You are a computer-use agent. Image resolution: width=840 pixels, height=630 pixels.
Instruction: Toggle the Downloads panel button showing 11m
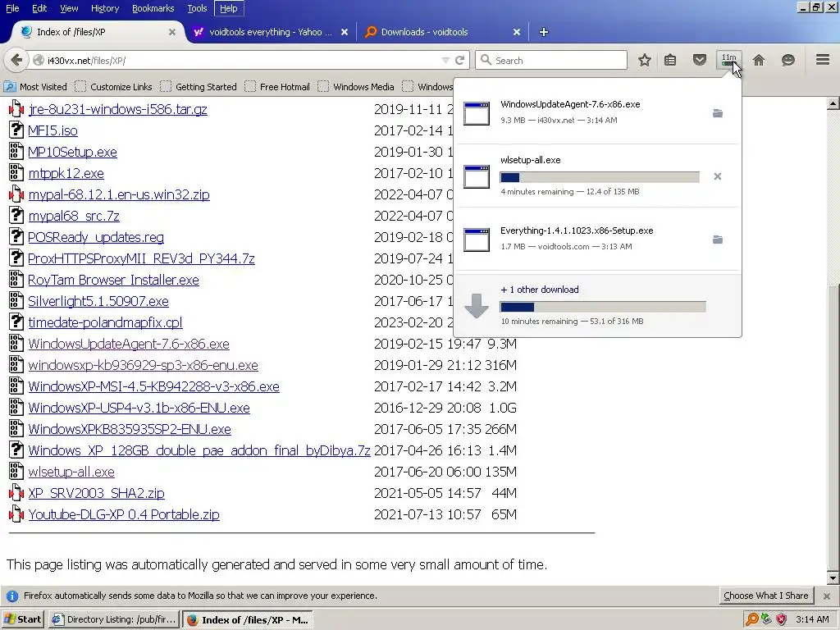click(x=729, y=60)
